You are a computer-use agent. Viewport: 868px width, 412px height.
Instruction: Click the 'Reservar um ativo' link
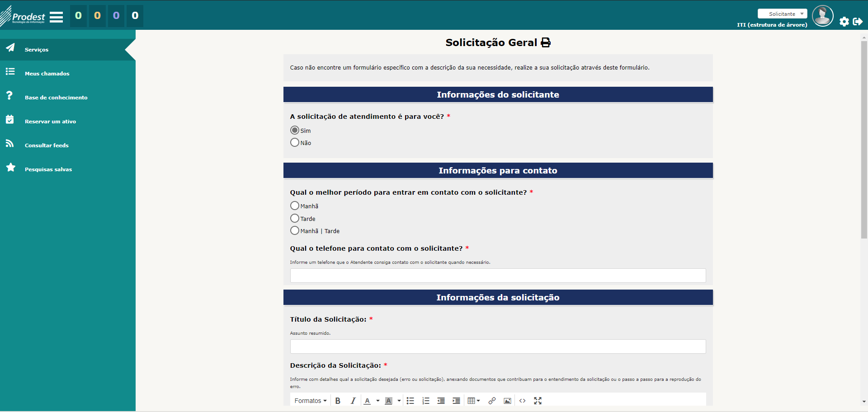(x=50, y=122)
